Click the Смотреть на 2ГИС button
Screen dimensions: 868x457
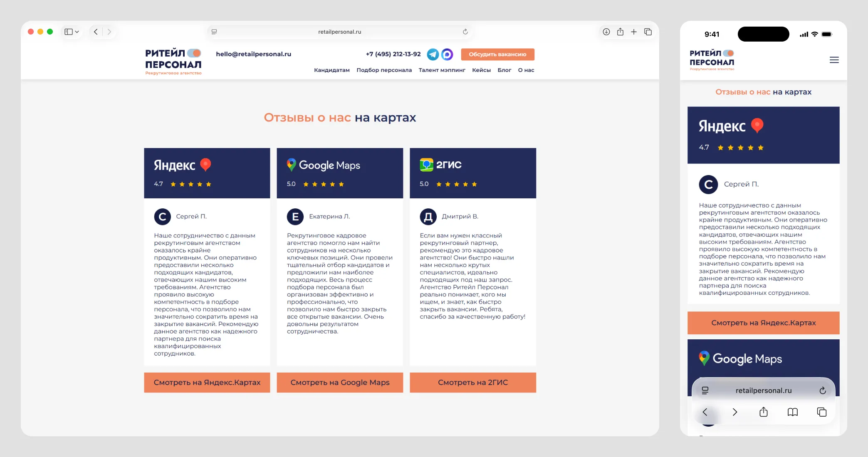(473, 383)
